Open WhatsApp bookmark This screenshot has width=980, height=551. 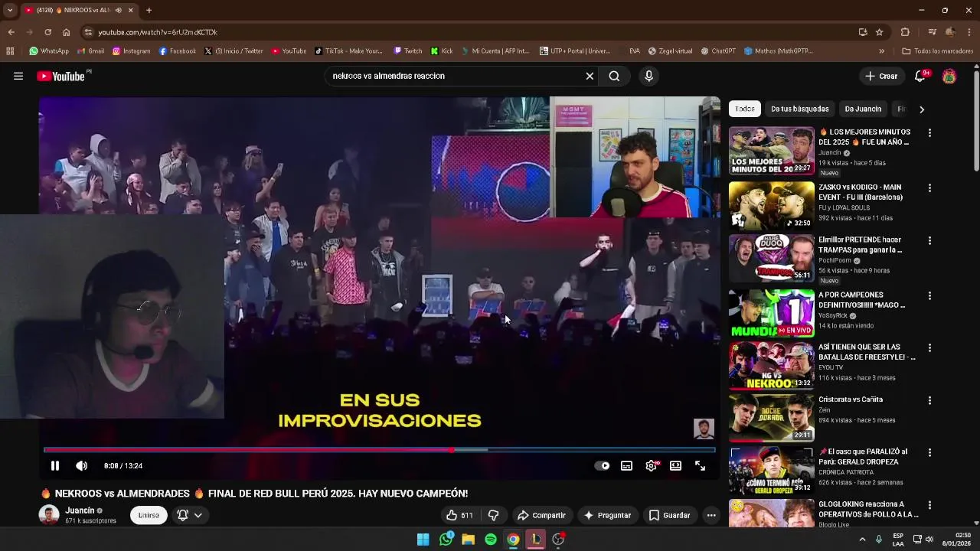coord(49,51)
